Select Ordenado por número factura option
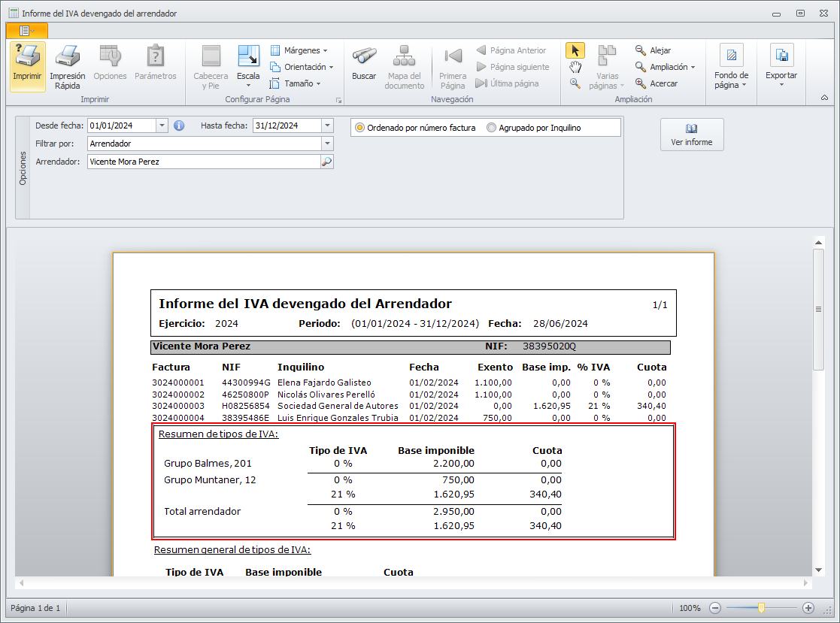 click(x=360, y=128)
